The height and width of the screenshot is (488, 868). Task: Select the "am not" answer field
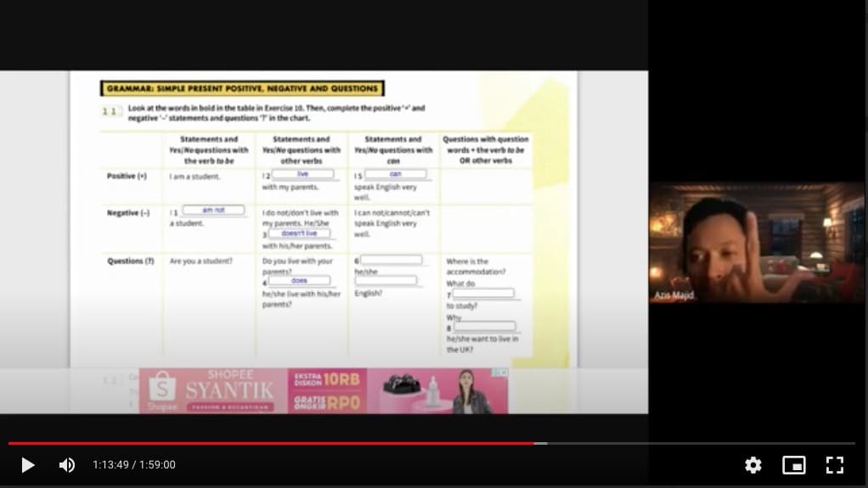click(213, 210)
